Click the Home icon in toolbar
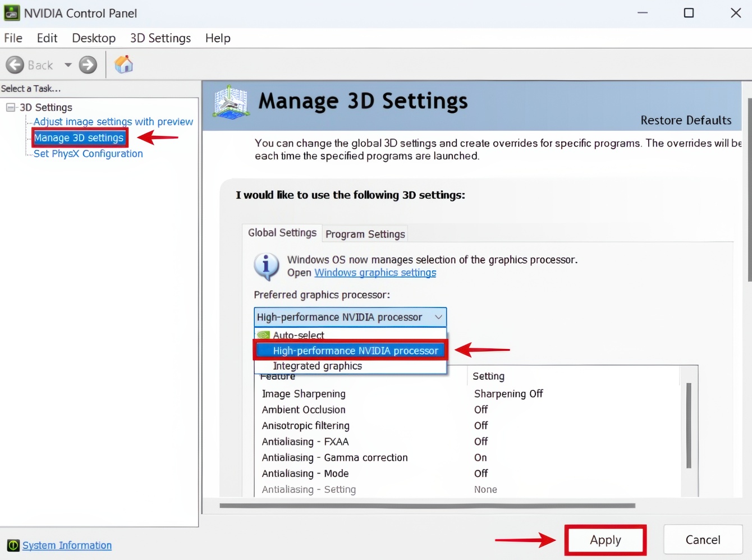Screen dimensions: 752x560 123,65
